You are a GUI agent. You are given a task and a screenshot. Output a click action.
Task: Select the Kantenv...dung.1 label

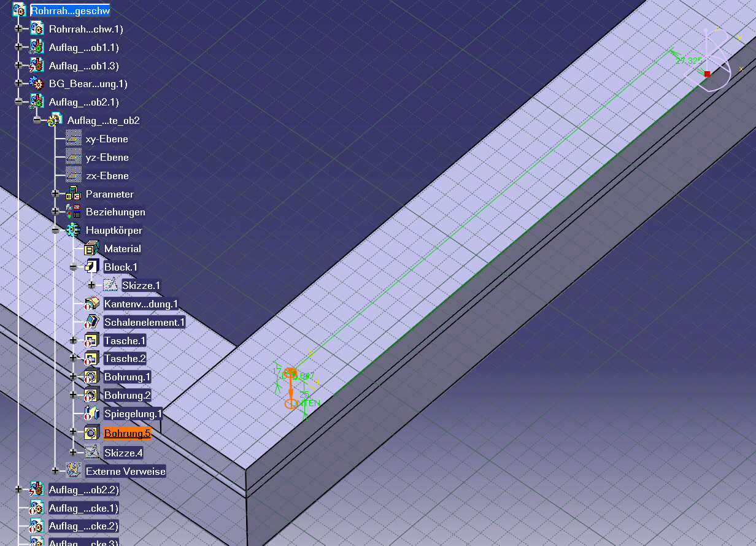pos(141,304)
